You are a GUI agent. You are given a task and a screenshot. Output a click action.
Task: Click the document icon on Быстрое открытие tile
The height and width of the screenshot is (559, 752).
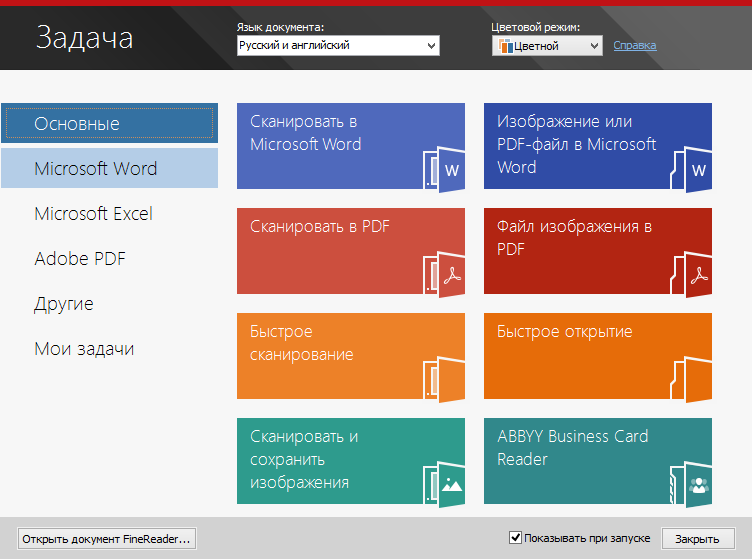pos(691,379)
